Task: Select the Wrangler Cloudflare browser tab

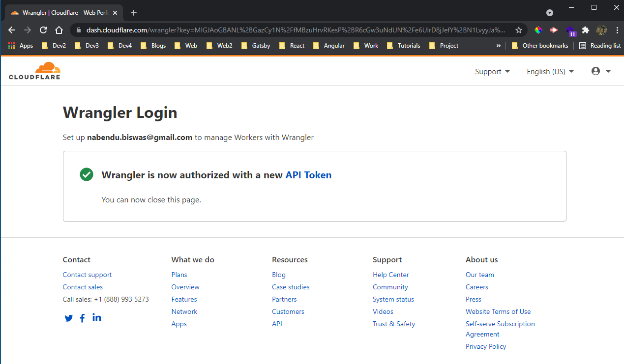Action: [x=64, y=13]
